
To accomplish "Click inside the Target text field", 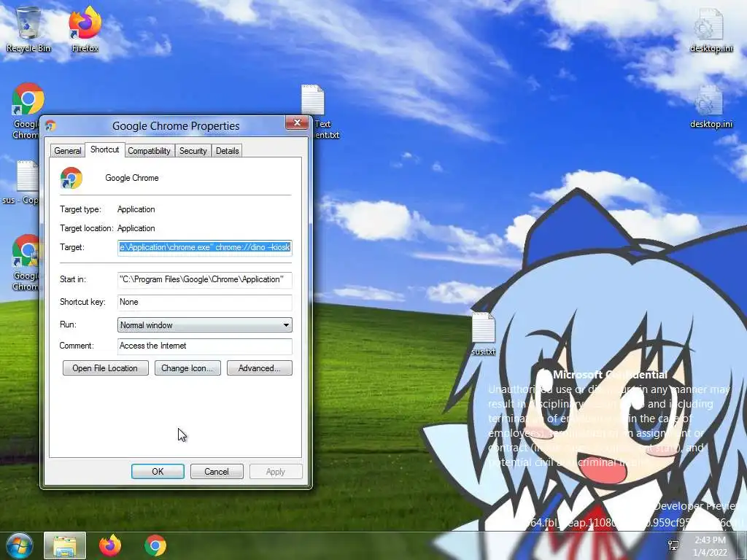I will [x=205, y=248].
